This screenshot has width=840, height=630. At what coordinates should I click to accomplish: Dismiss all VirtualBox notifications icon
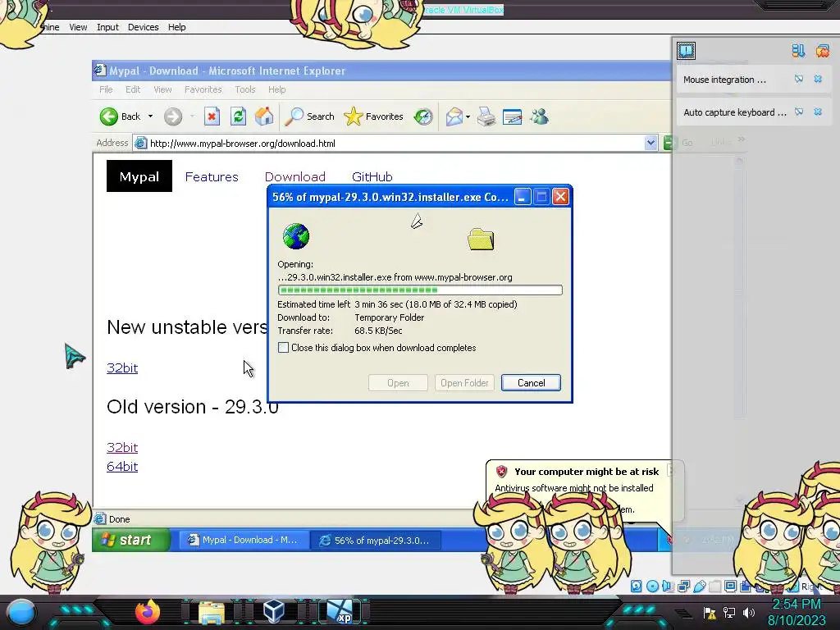(x=822, y=51)
